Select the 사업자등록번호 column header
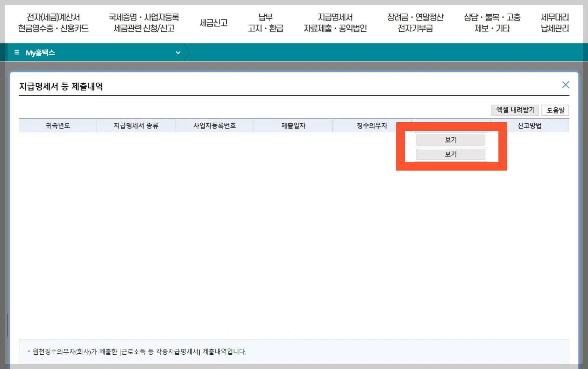588x369 pixels. click(x=214, y=125)
